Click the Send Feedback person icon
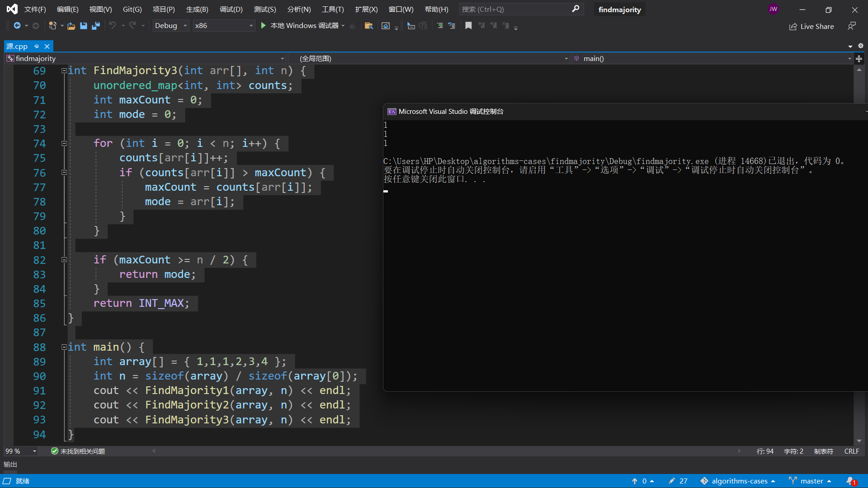This screenshot has width=868, height=488. [852, 26]
